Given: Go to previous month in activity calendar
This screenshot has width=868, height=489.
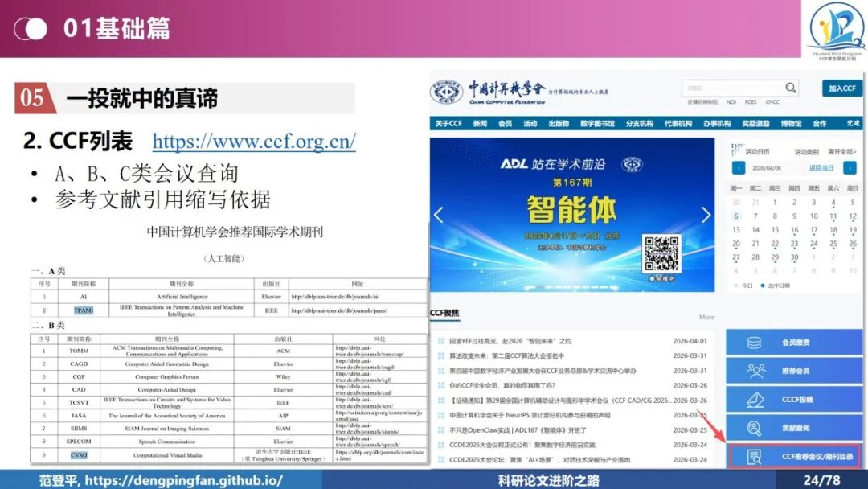Looking at the screenshot, I should tap(739, 168).
